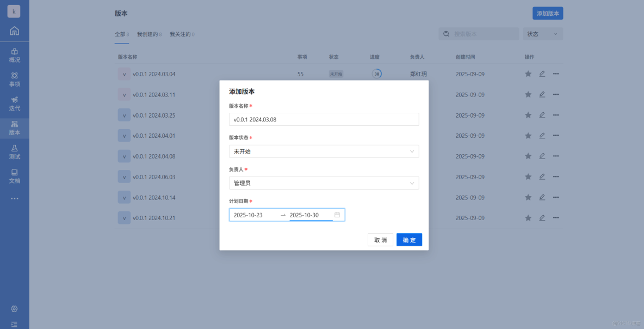Open the more actions ellipsis in the sidebar
Image resolution: width=644 pixels, height=329 pixels.
tap(14, 198)
